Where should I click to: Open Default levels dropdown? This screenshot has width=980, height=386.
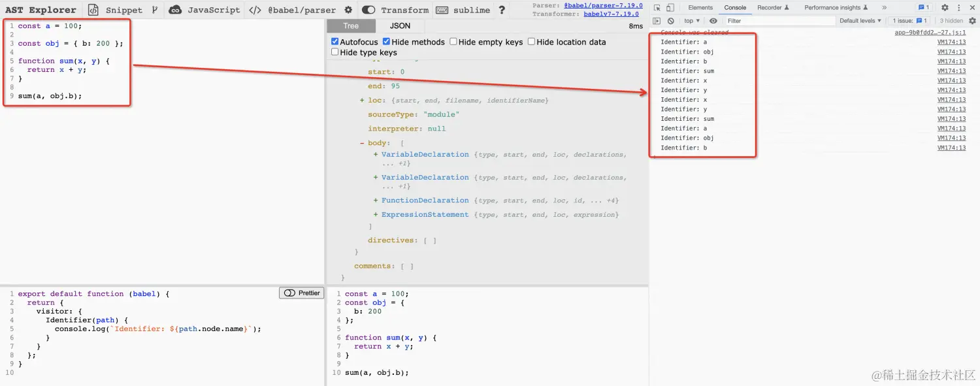coord(860,21)
